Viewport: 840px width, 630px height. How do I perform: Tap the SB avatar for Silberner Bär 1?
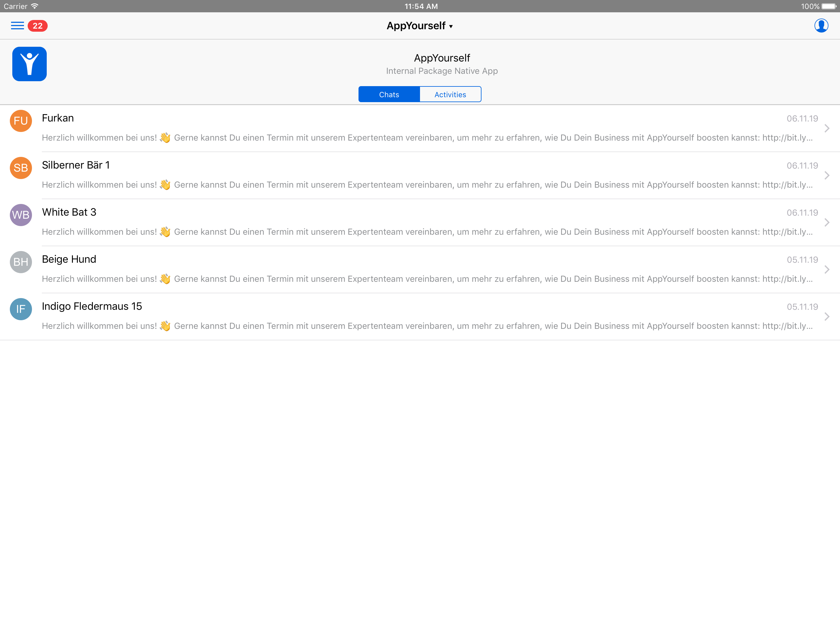pyautogui.click(x=21, y=168)
